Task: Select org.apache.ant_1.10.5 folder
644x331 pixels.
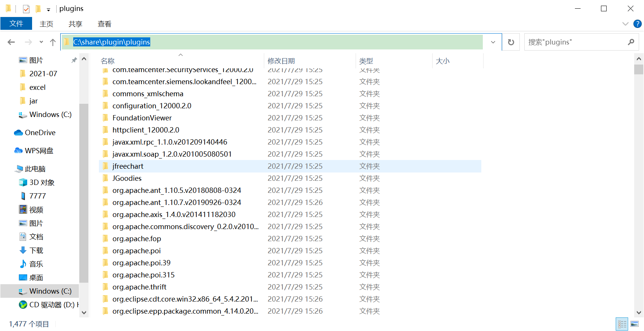Action: 177,190
